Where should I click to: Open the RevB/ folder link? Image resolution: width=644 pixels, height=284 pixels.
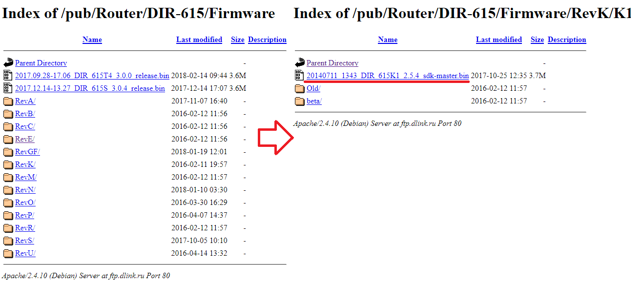[25, 114]
